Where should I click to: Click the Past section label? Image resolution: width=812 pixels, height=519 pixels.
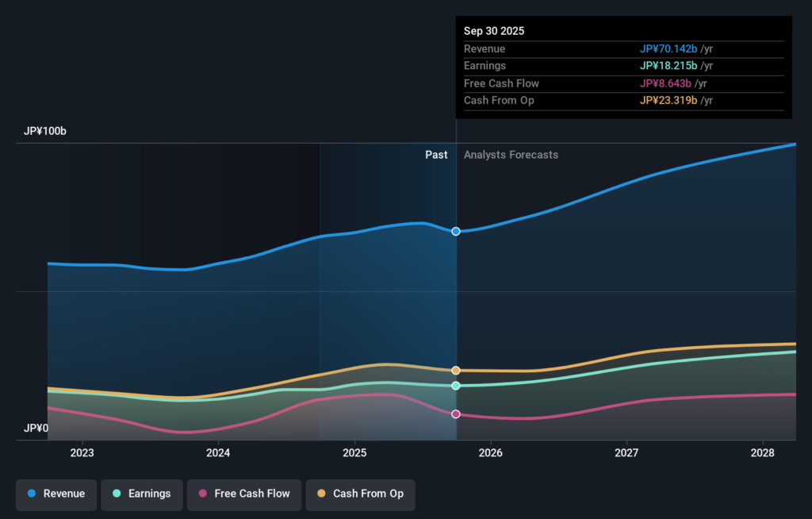pos(436,155)
